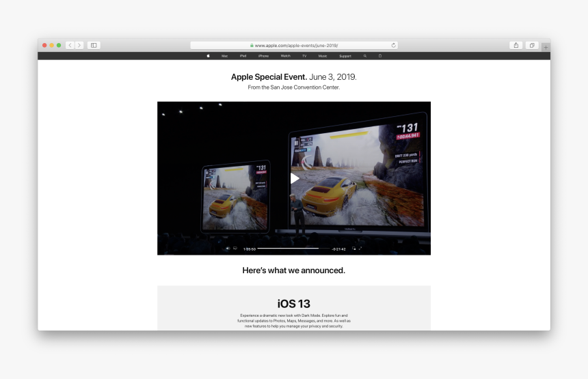This screenshot has height=379, width=588.
Task: Toggle the Safari sidebar button
Action: click(x=94, y=45)
